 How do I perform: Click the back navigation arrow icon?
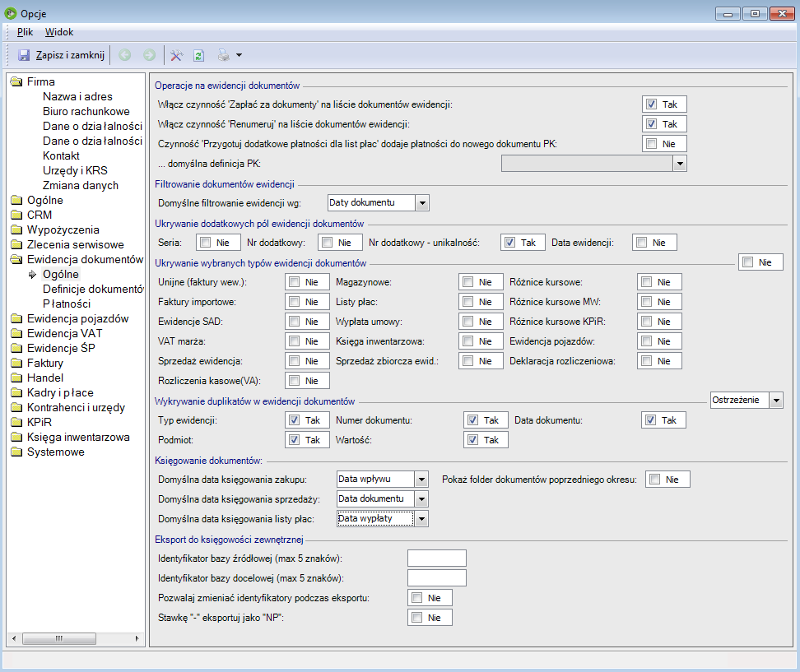pyautogui.click(x=124, y=55)
